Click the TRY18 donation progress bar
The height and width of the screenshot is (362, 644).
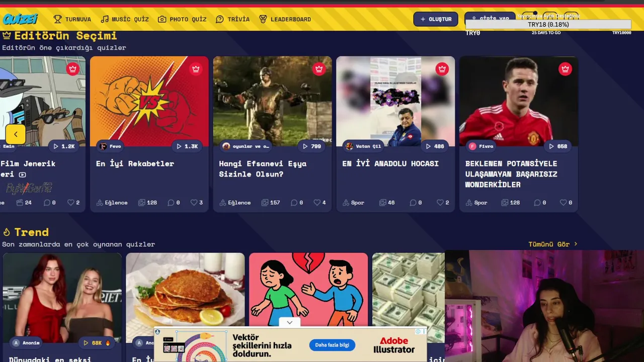[x=548, y=25]
